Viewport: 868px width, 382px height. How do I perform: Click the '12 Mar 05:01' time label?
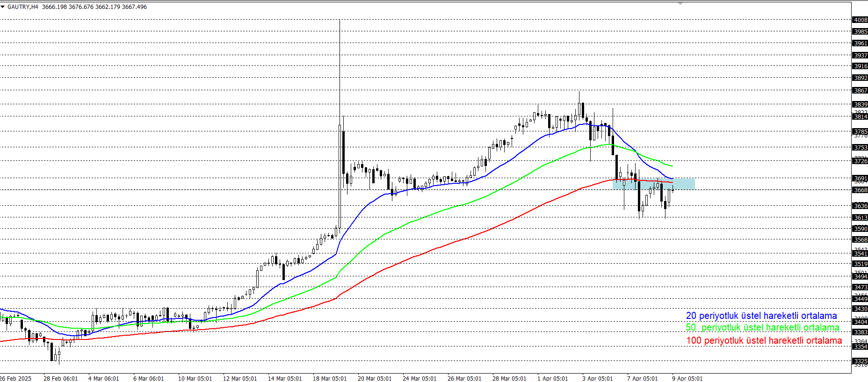pos(240,378)
